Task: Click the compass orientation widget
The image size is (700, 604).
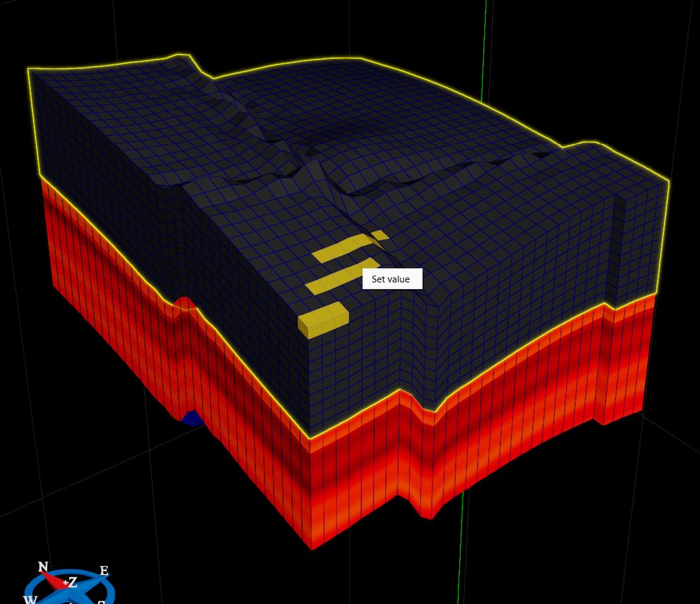Action: tap(69, 584)
